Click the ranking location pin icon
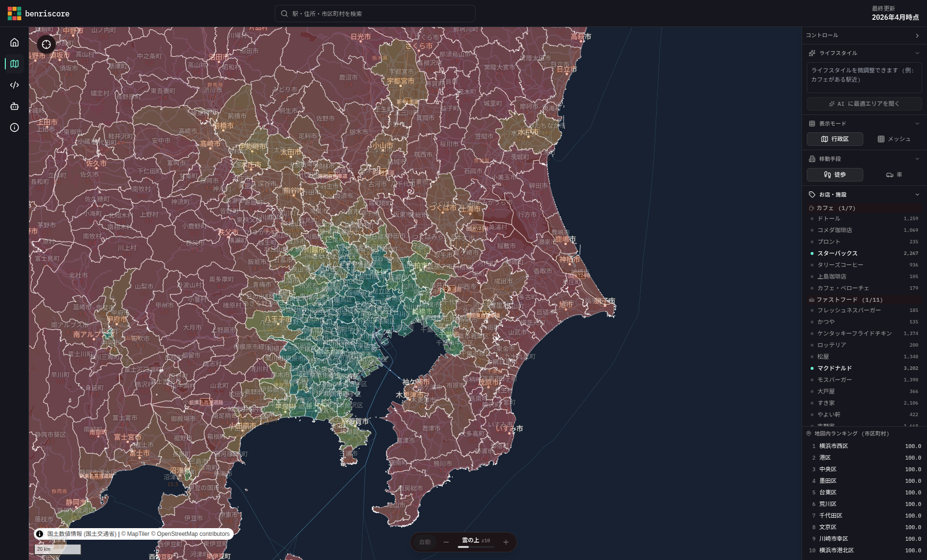 click(809, 434)
